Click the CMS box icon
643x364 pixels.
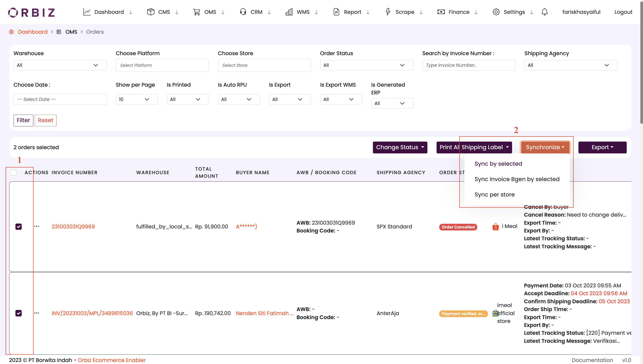tap(151, 12)
